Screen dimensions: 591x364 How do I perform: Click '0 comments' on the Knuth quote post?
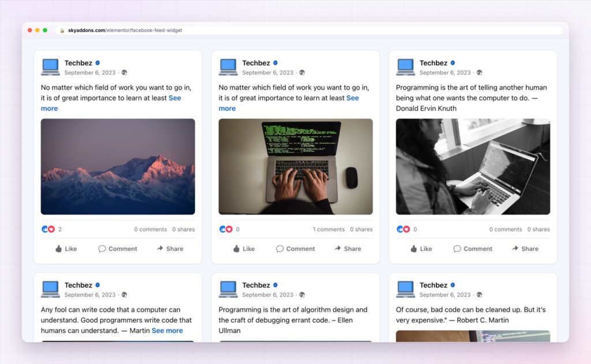tap(506, 229)
